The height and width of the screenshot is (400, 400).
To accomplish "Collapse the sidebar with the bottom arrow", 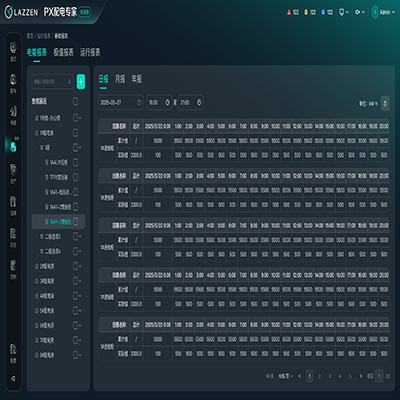I will [13, 379].
